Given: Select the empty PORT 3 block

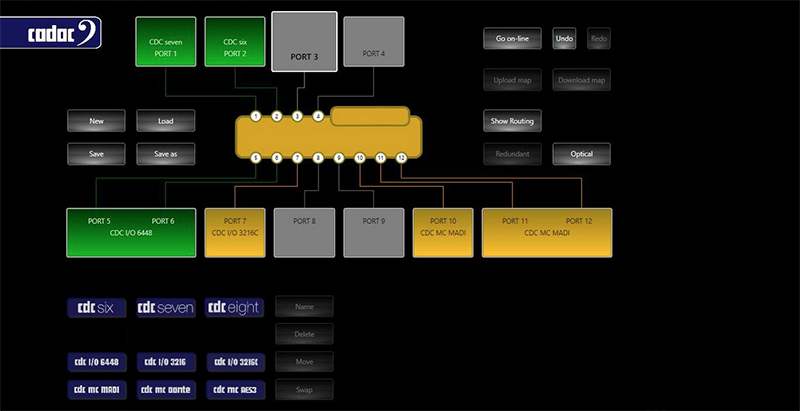Looking at the screenshot, I should [304, 42].
